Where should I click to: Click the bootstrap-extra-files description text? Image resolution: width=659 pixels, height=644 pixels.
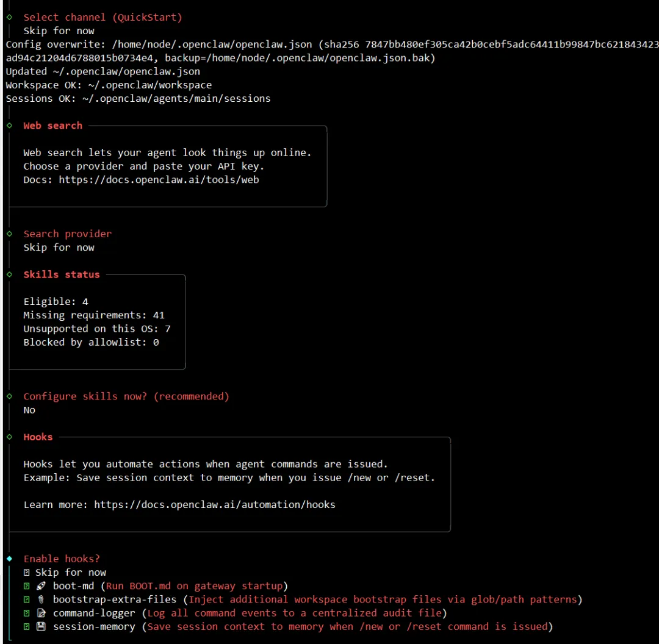tap(383, 599)
